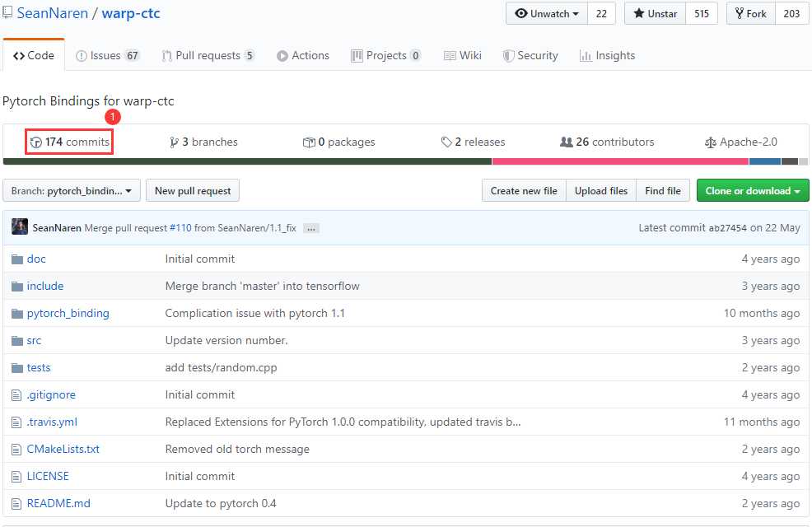View 0 packages
The height and width of the screenshot is (527, 812).
click(338, 142)
